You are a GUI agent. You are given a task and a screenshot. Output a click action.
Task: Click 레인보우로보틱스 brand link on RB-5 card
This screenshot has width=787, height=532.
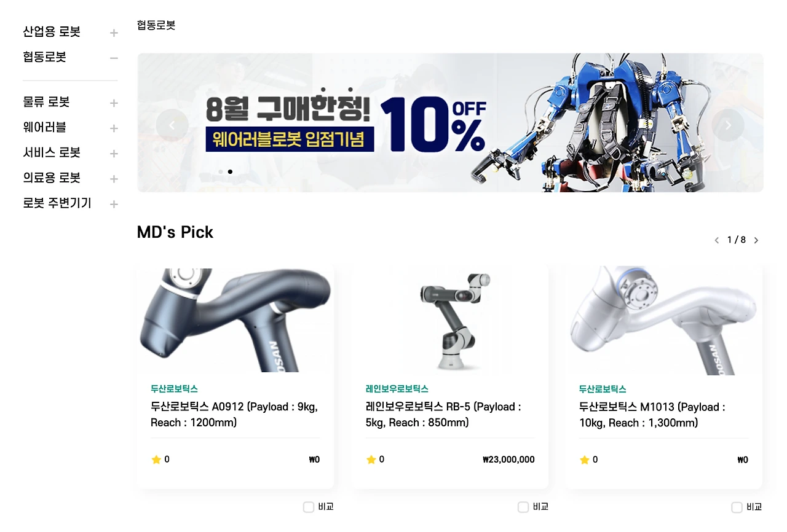click(397, 389)
